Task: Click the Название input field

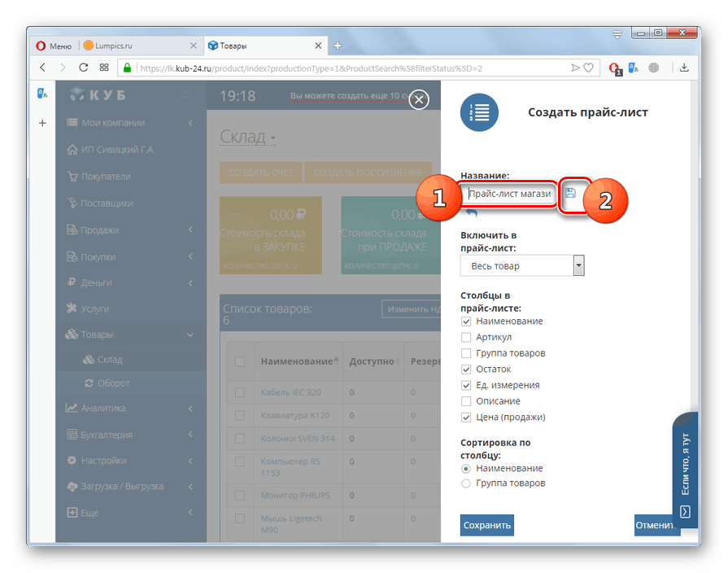Action: pyautogui.click(x=509, y=194)
